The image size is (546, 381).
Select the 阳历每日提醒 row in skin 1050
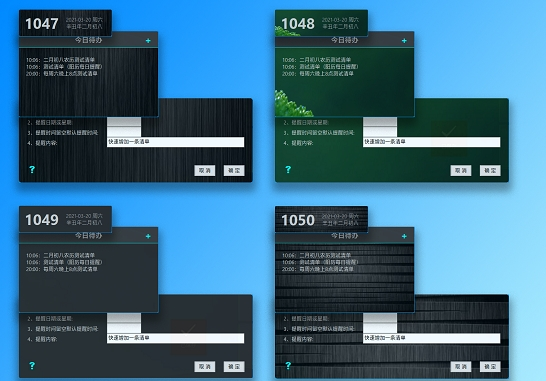320,263
